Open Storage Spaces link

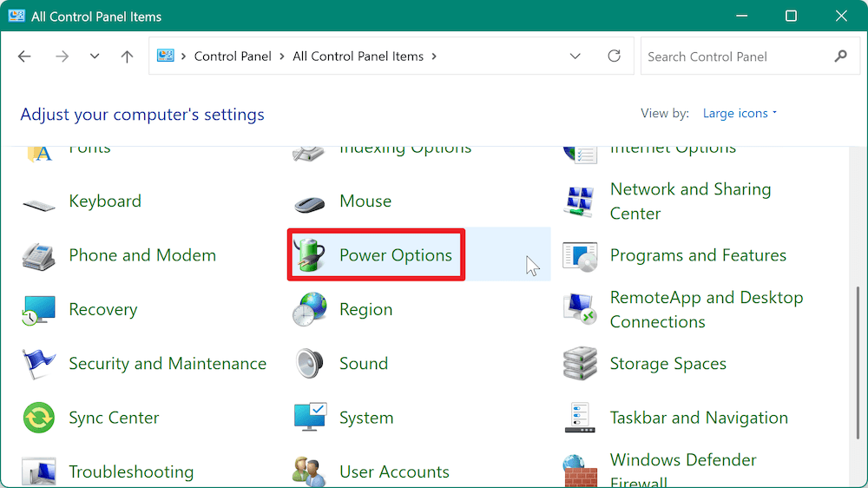(668, 364)
